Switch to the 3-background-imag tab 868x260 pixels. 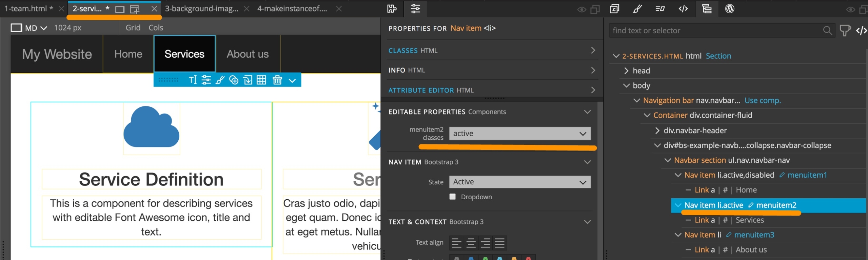[202, 8]
